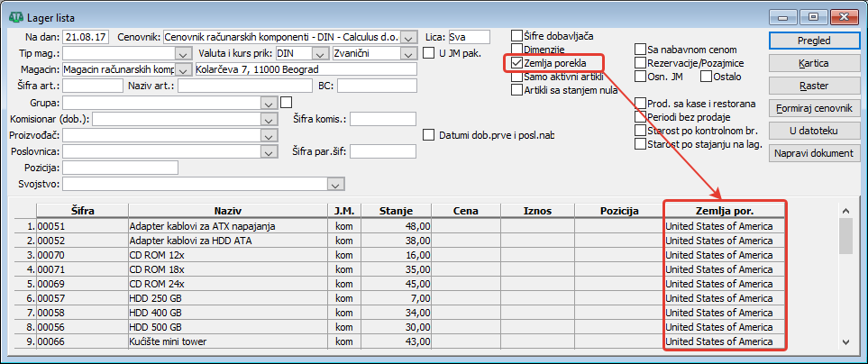Open the Grupa dropdown

tap(268, 104)
